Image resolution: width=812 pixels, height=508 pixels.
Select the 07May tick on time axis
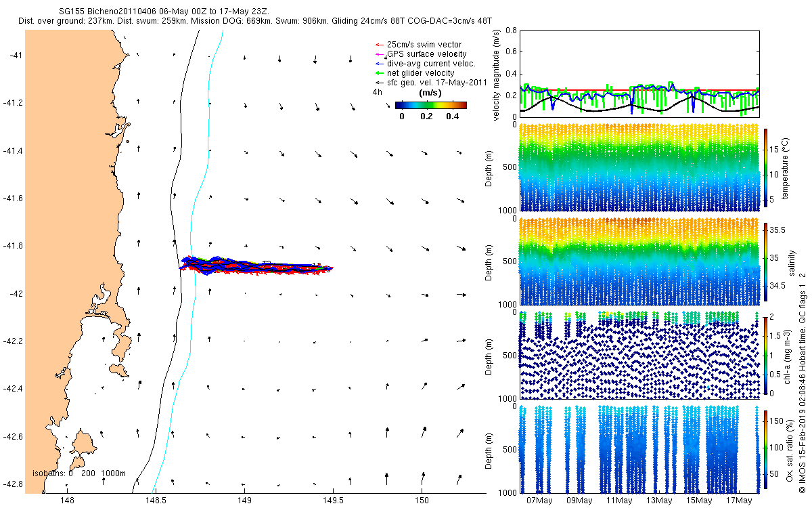pyautogui.click(x=539, y=501)
